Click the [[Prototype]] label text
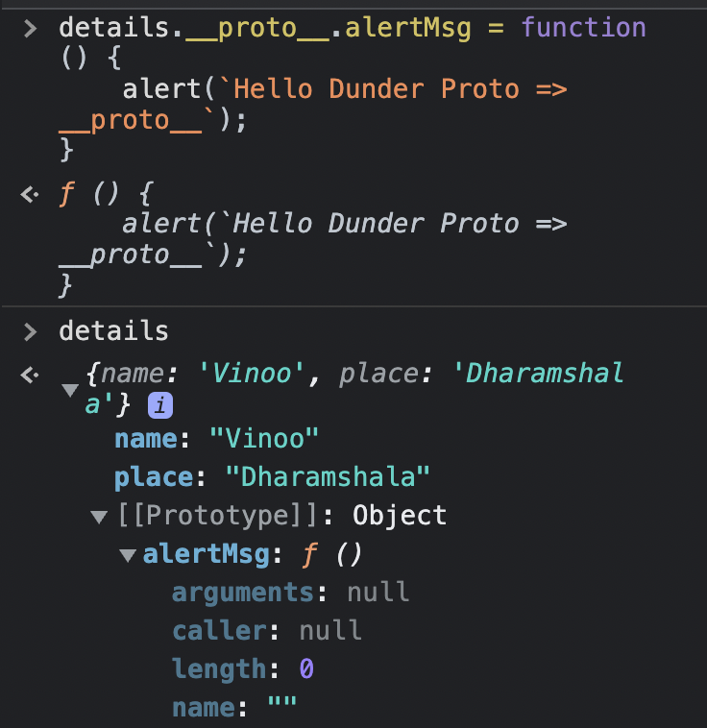Viewport: 707px width, 728px height. pos(217,516)
